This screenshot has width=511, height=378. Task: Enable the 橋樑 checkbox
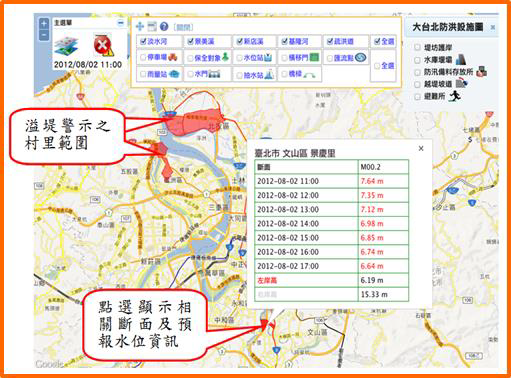coord(284,74)
